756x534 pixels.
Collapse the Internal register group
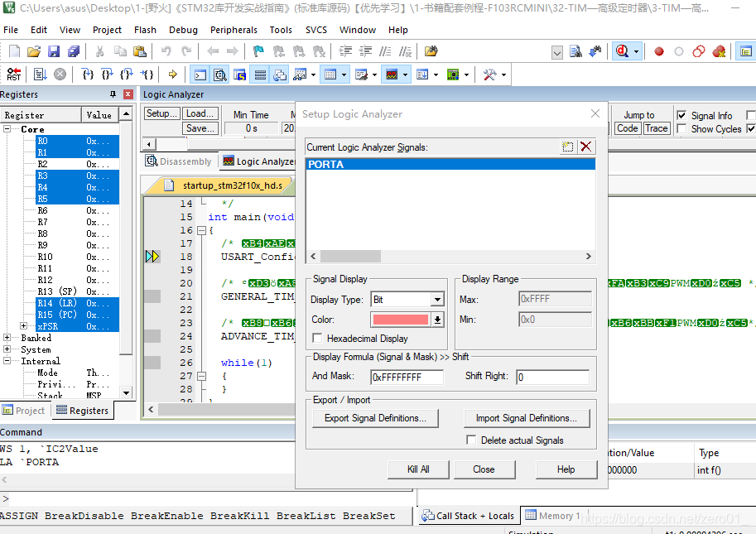[7, 360]
